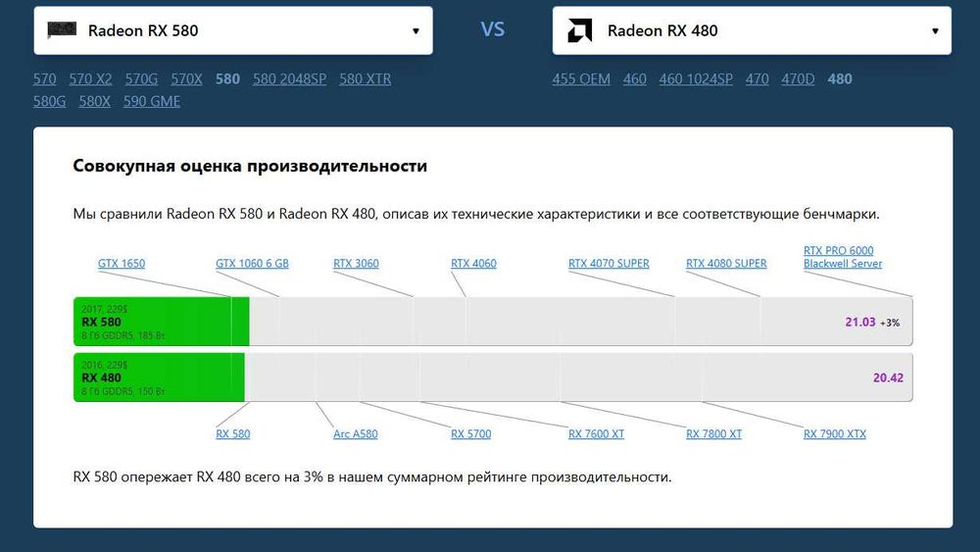Open the 570X variant link

point(187,78)
